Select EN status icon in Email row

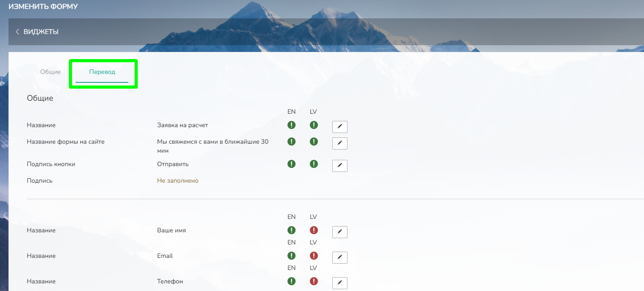292,256
